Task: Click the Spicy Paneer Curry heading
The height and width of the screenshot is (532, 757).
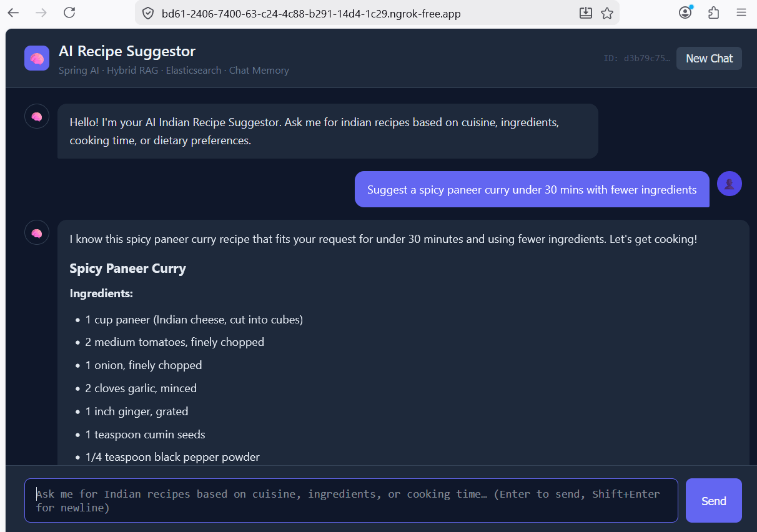Action: 128,268
